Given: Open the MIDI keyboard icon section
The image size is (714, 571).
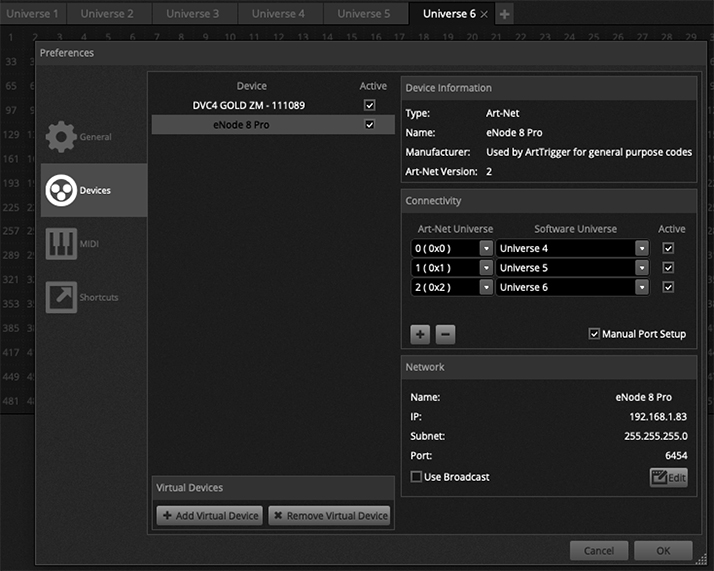Looking at the screenshot, I should [61, 244].
